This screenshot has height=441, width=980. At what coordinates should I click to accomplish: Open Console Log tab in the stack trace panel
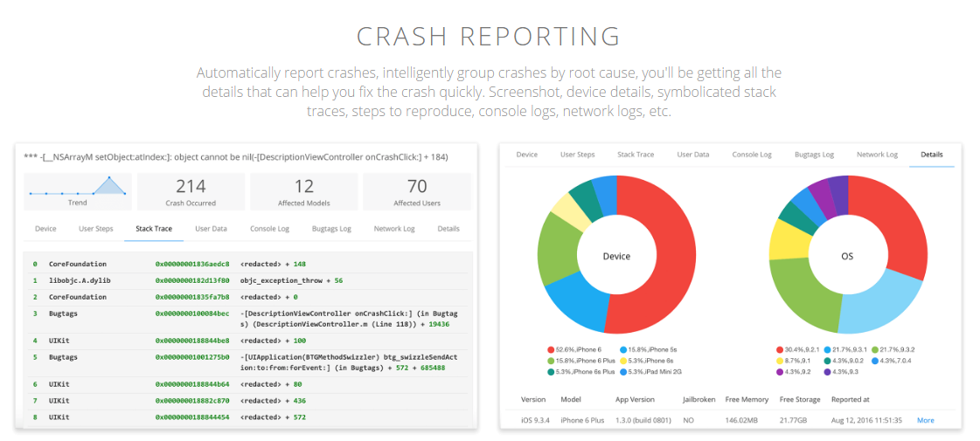tap(269, 229)
